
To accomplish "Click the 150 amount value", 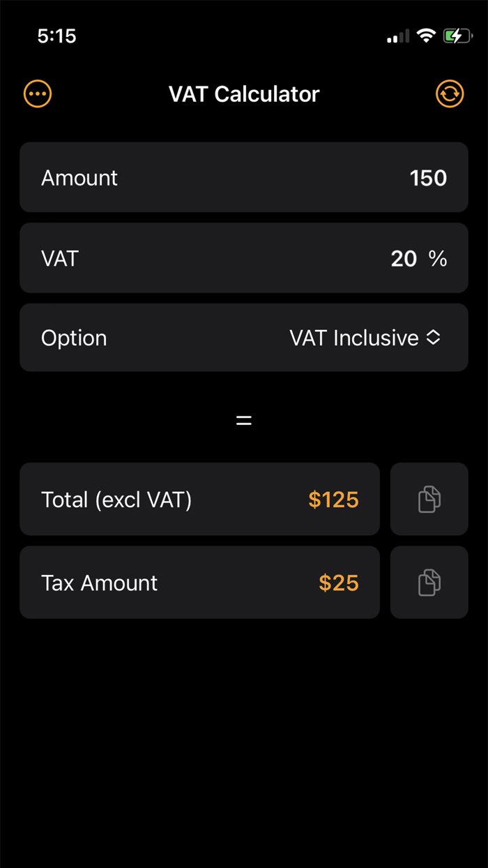I will (x=428, y=177).
